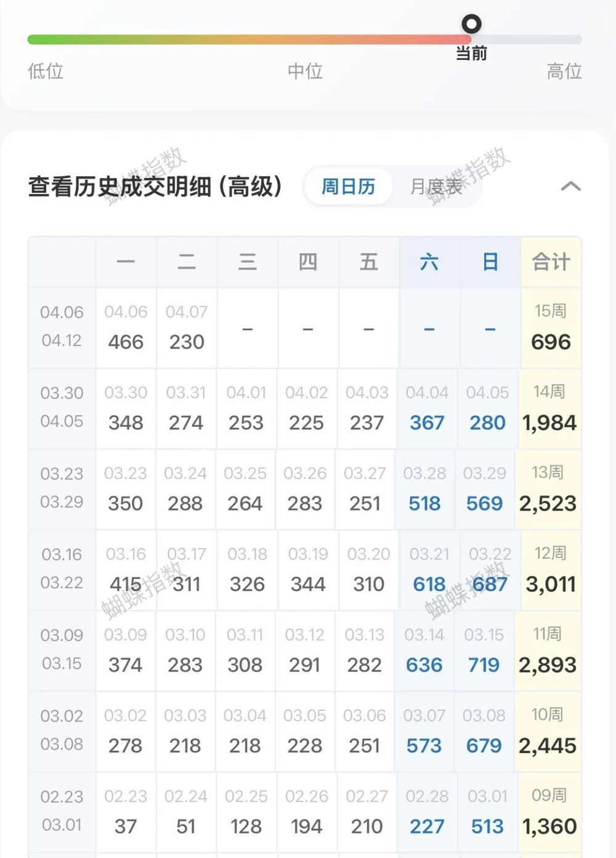Image resolution: width=616 pixels, height=858 pixels.
Task: Click the 一 (Monday) column header
Action: [126, 262]
